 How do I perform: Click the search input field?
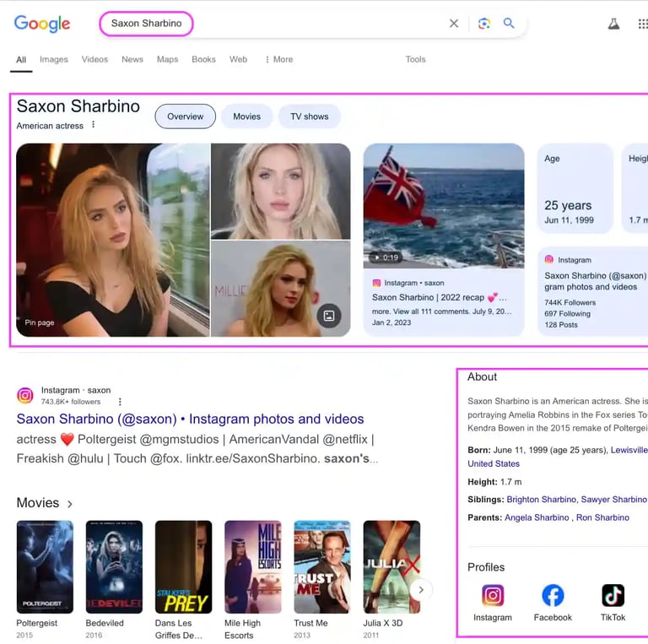(273, 24)
